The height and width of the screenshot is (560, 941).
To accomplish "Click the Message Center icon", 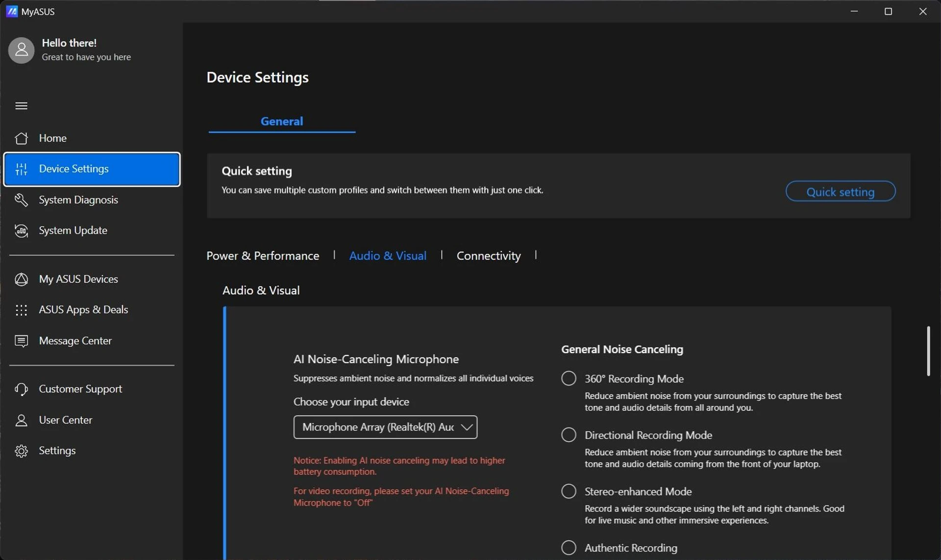I will coord(21,341).
